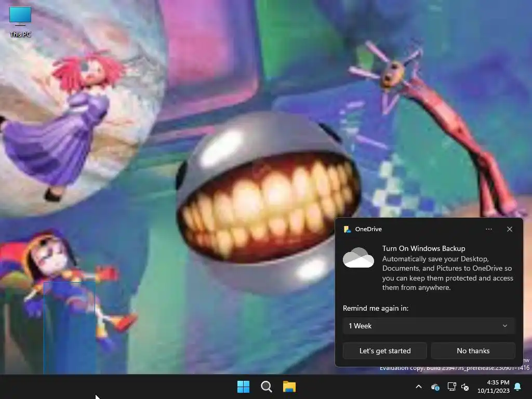Open taskbar Search
Image resolution: width=532 pixels, height=399 pixels.
[x=267, y=387]
